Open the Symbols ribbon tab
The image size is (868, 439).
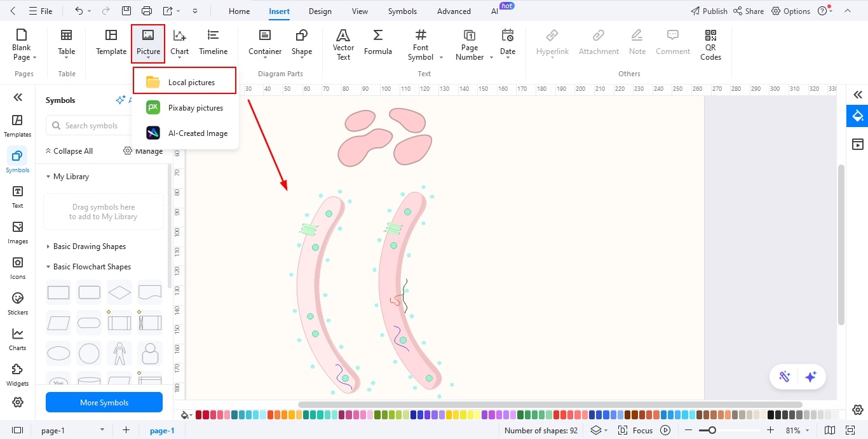(402, 11)
